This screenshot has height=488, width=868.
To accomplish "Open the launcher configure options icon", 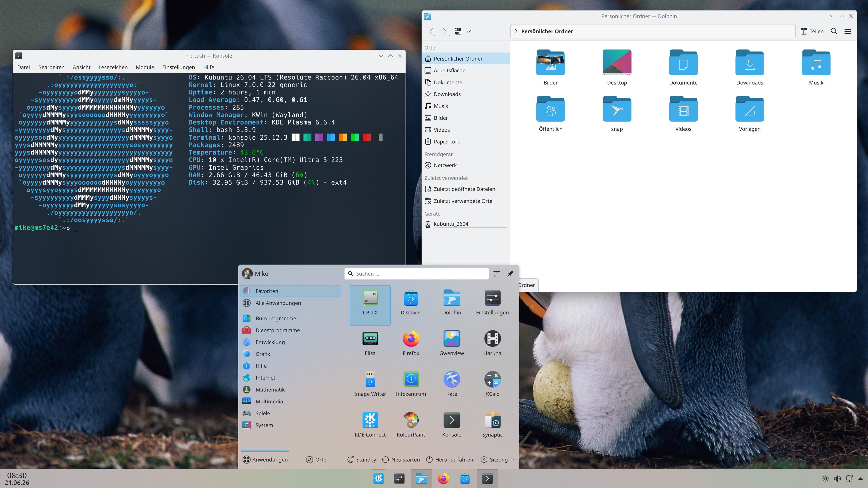I will 497,273.
